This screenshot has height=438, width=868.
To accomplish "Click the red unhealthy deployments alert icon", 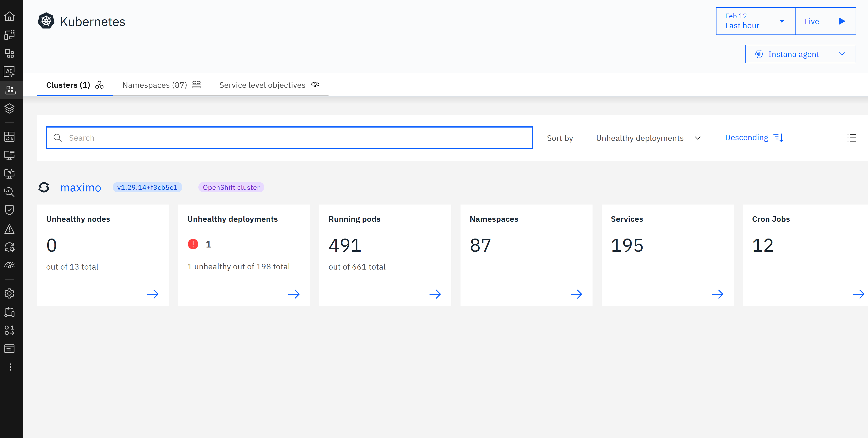I will [193, 244].
